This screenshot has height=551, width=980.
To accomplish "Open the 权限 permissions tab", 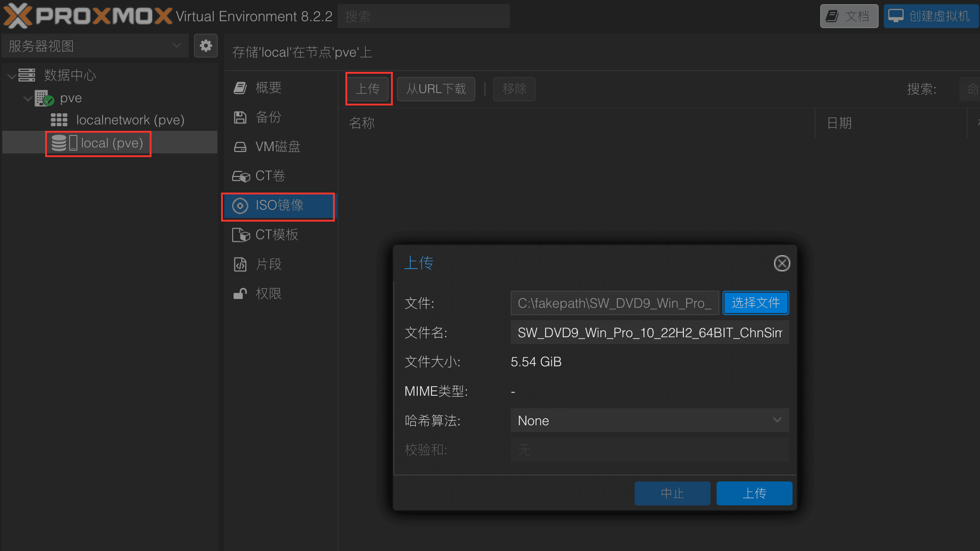I will coord(280,293).
